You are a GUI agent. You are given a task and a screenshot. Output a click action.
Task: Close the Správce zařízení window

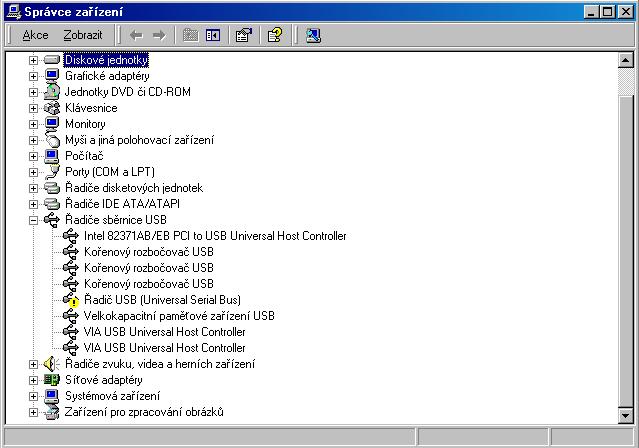point(626,11)
